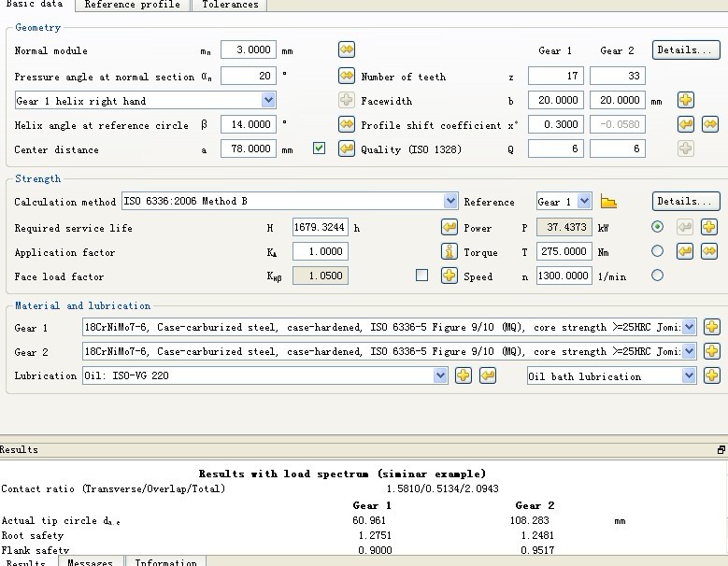Viewport: 728px width, 566px height.
Task: Enable the Face load factor checkbox
Action: click(x=422, y=276)
